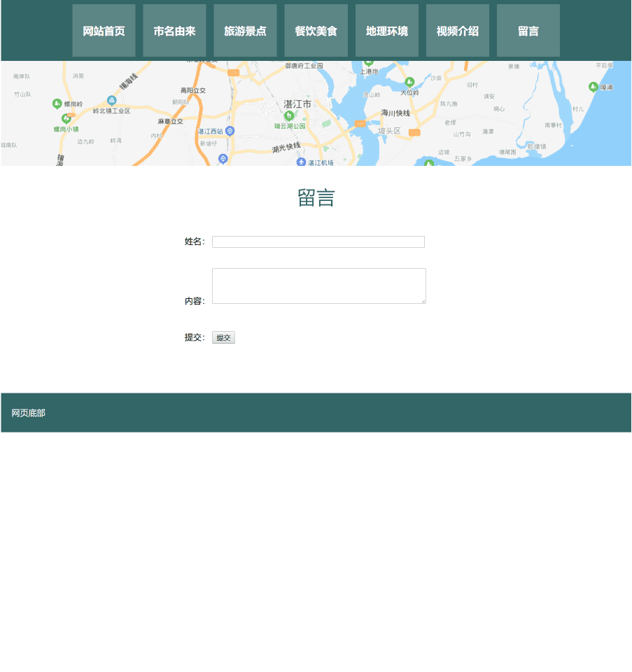Click the 螺岗小镇 green town marker
This screenshot has width=632, height=672.
(66, 119)
